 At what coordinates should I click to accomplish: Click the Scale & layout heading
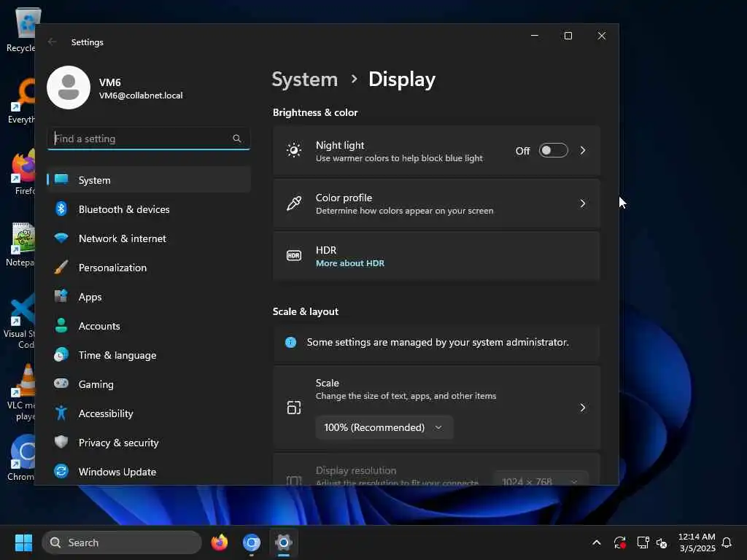coord(306,311)
